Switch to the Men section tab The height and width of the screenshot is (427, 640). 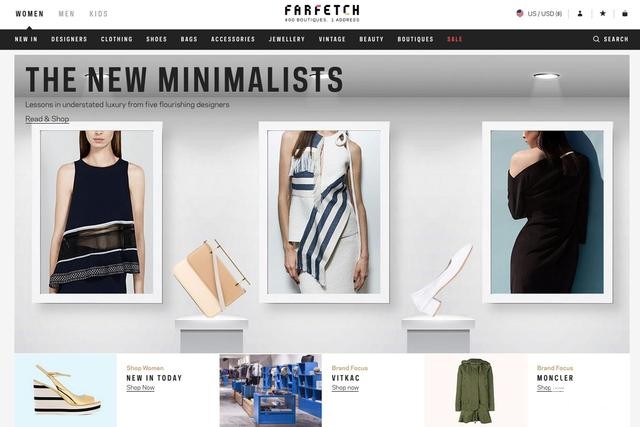pos(67,14)
